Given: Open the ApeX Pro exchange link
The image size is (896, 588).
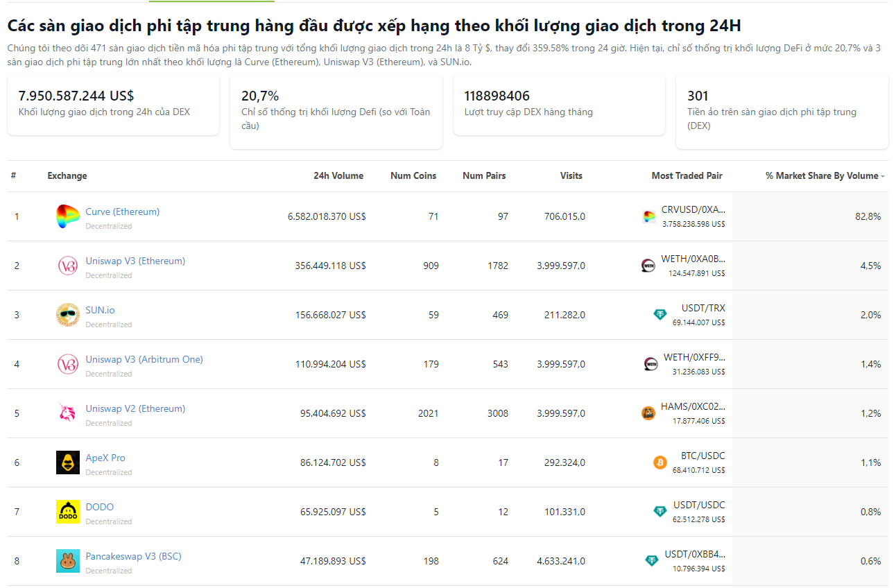Looking at the screenshot, I should (x=105, y=458).
